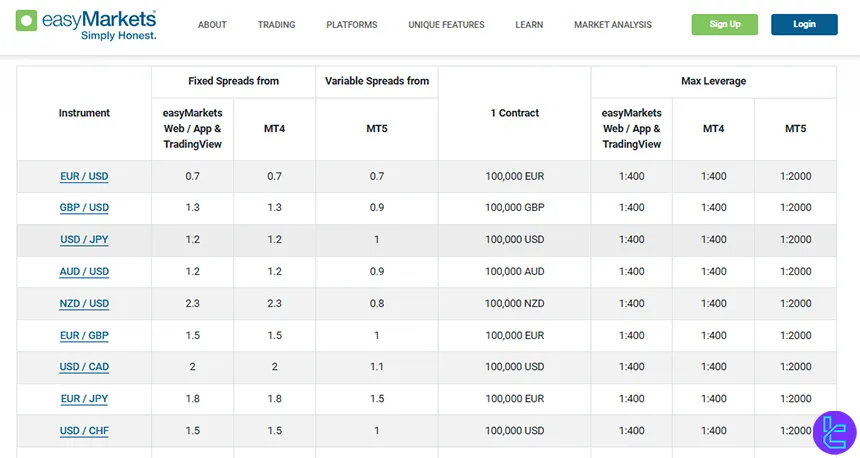The image size is (860, 458).
Task: Open the EUR / GBP instrument link
Action: [x=84, y=335]
